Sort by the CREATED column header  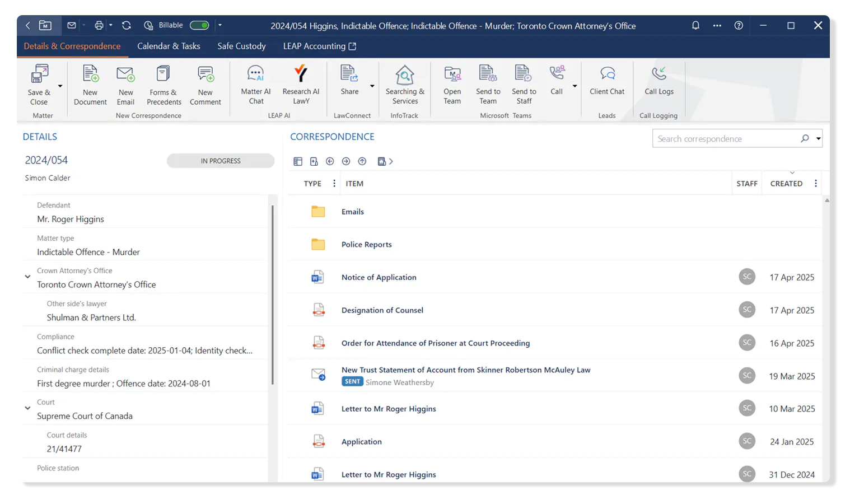point(786,183)
